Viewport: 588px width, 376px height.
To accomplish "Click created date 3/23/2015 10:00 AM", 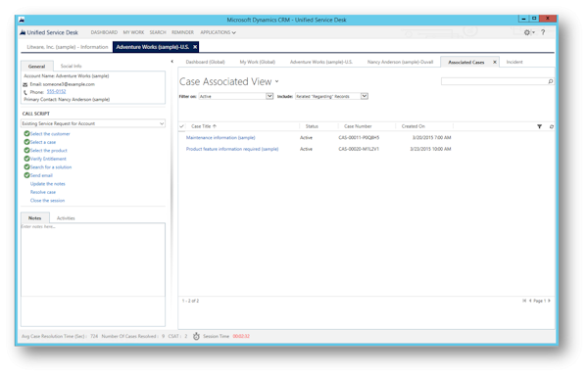I will 430,149.
